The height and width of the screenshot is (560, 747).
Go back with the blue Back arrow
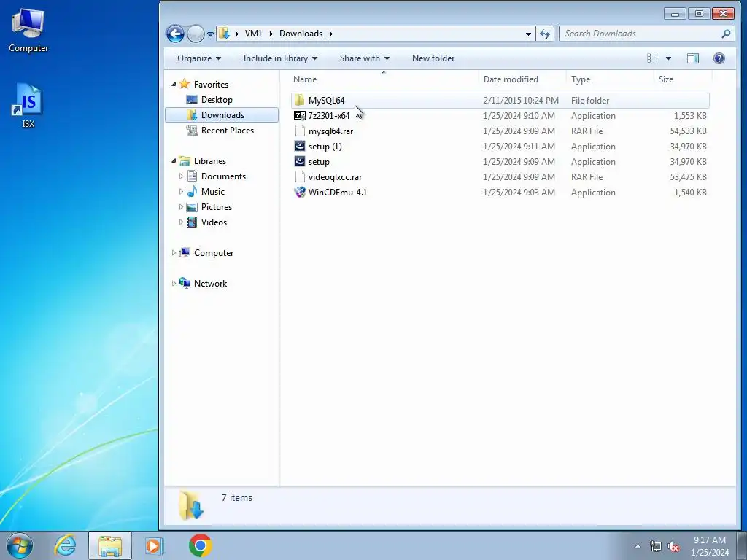(x=175, y=34)
